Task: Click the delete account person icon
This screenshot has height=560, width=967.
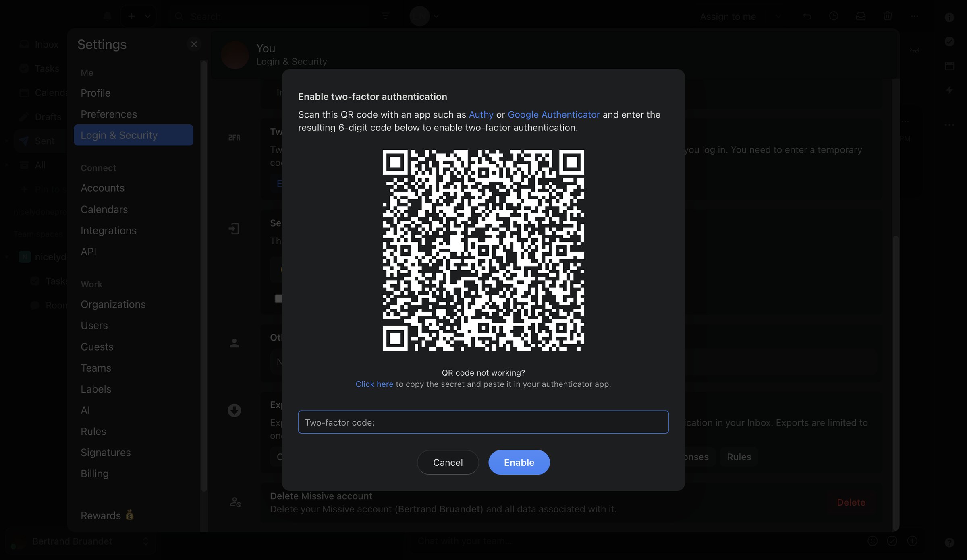Action: coord(235,502)
